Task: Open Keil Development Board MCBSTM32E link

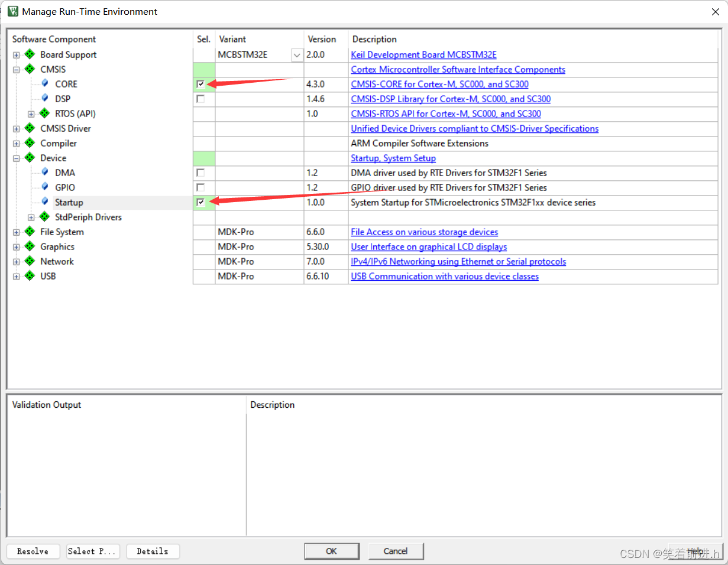Action: (423, 54)
